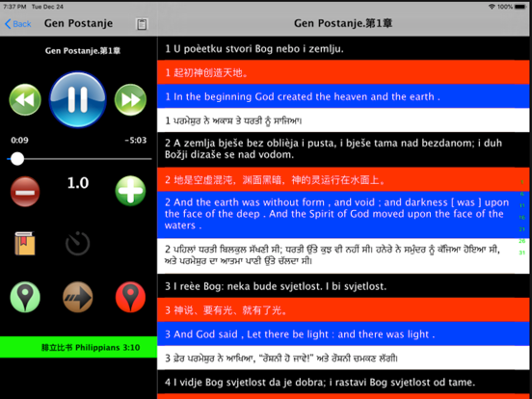Select verse "1 U poèetku stvori Bog nebo"
Screen dimensions: 532x399
343,48
